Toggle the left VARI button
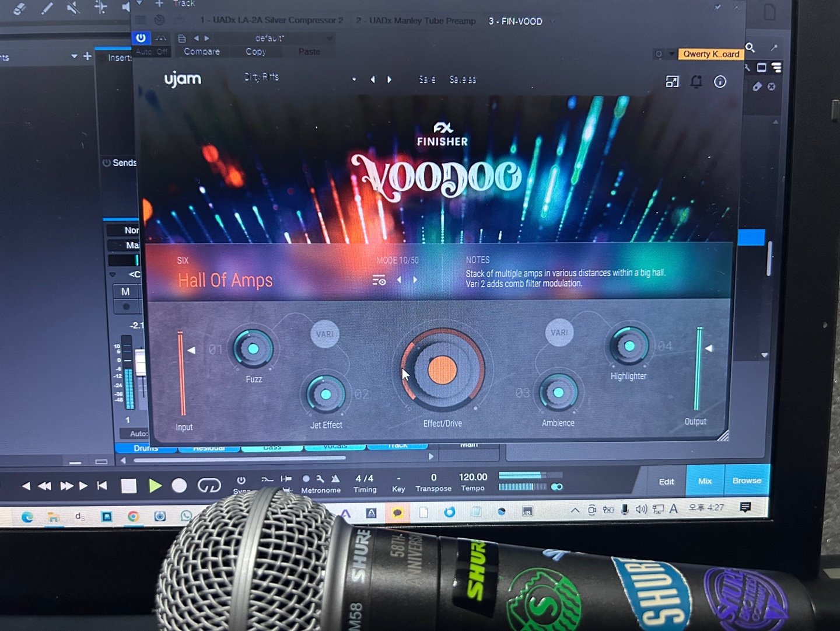 325,334
